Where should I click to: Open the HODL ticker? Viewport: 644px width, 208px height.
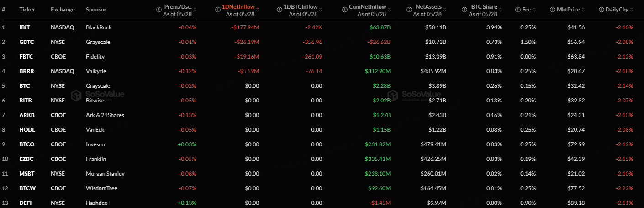[26, 130]
